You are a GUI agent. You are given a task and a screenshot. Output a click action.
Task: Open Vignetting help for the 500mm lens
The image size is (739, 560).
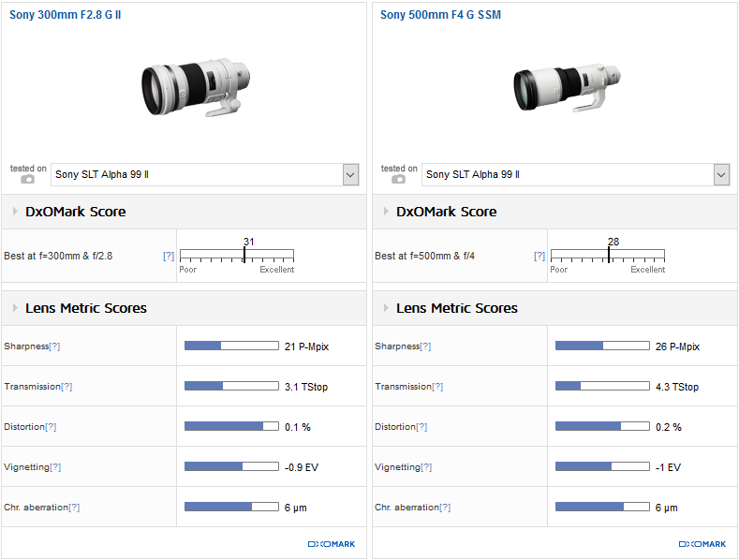point(426,467)
